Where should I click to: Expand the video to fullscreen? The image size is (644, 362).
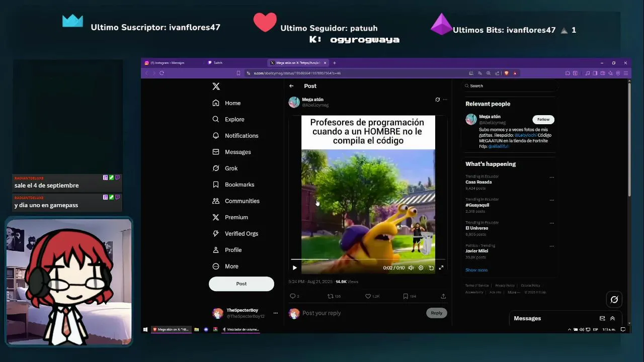coord(441,268)
